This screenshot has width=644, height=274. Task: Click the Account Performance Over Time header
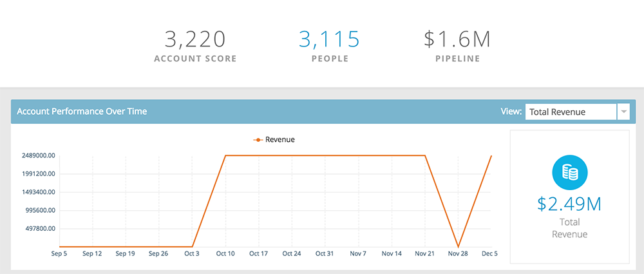tap(82, 112)
